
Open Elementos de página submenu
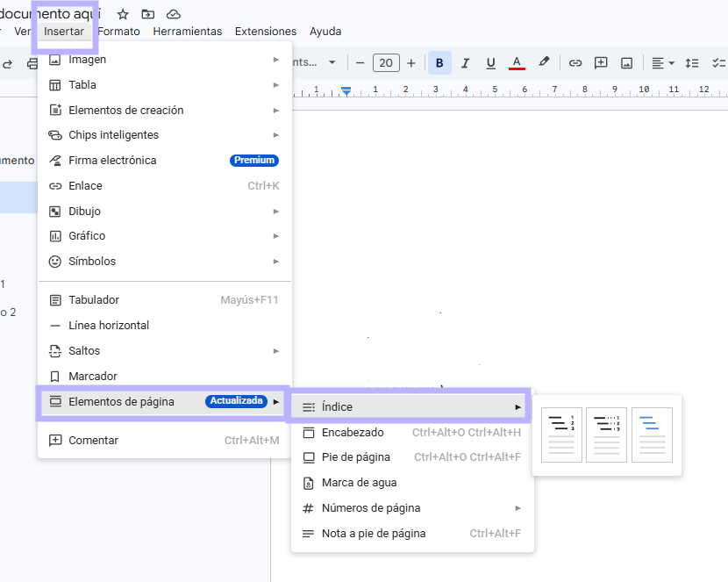coord(164,402)
